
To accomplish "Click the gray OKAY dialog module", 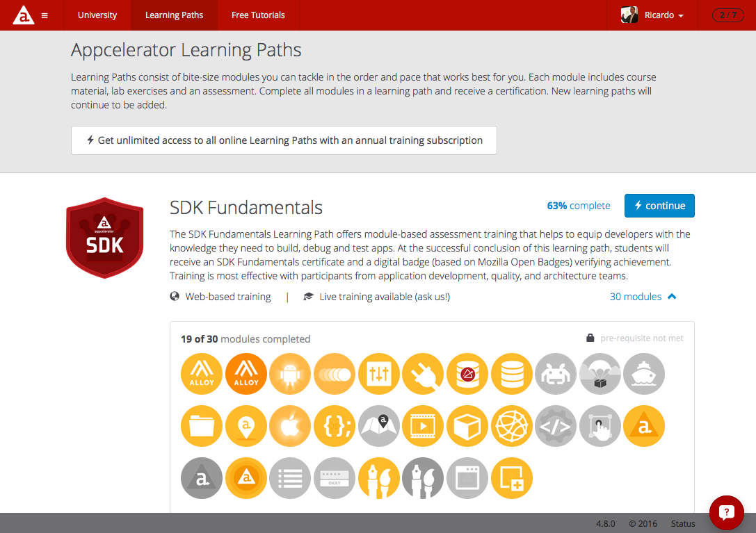I will 335,478.
